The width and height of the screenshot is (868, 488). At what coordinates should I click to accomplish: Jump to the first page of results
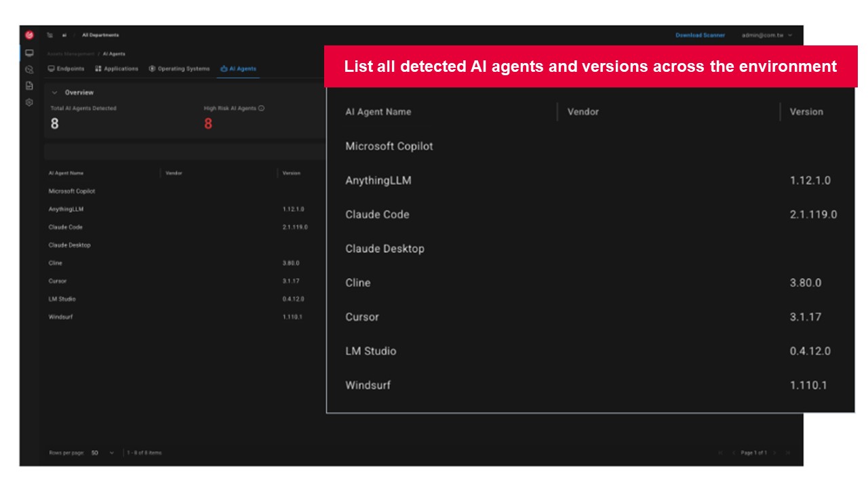pyautogui.click(x=720, y=453)
